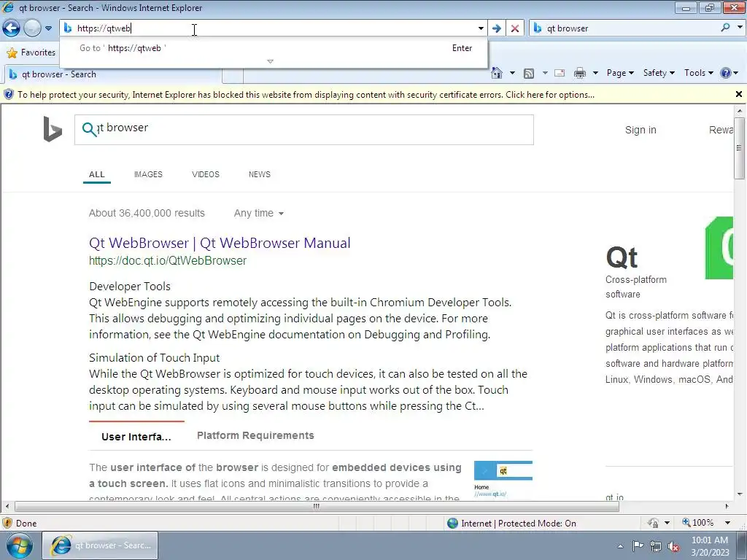The height and width of the screenshot is (560, 747).
Task: Open recent pages dropdown next to Forward
Action: (x=49, y=28)
